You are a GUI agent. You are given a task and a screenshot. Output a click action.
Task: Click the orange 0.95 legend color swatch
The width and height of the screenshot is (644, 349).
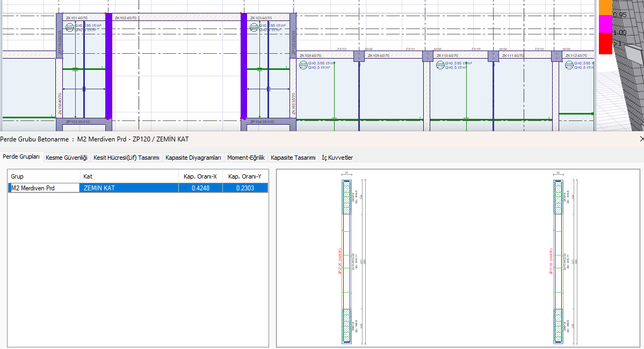(x=605, y=8)
